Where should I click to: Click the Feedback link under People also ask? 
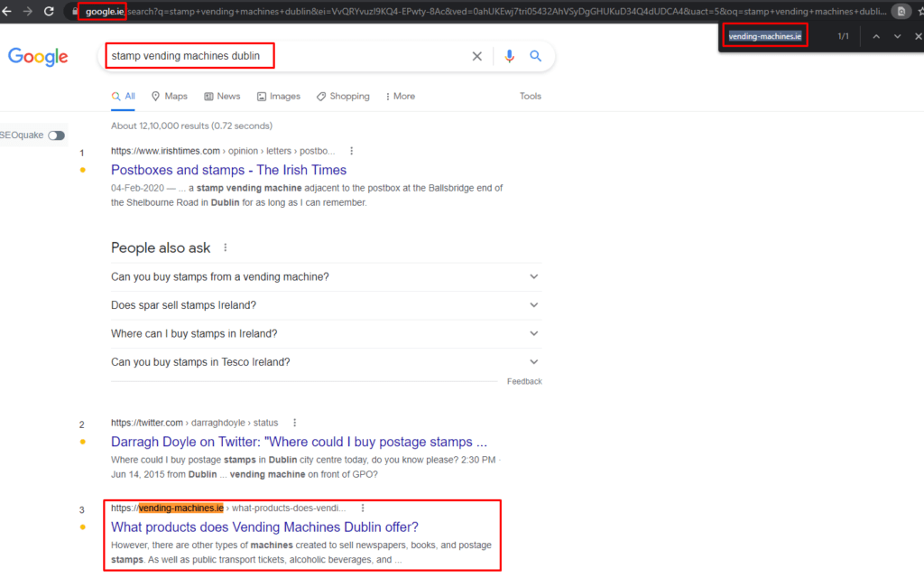(x=524, y=382)
